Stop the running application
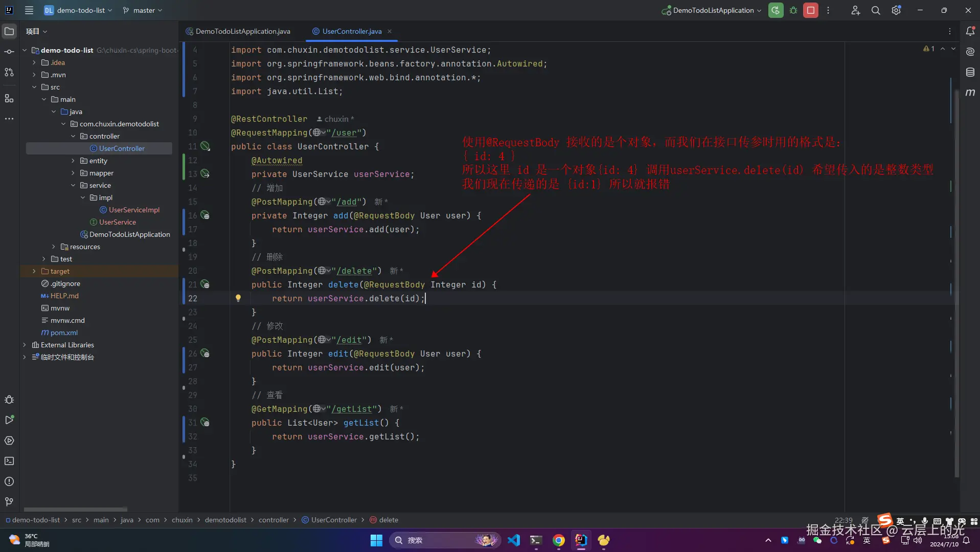Image resolution: width=980 pixels, height=552 pixels. pos(811,10)
